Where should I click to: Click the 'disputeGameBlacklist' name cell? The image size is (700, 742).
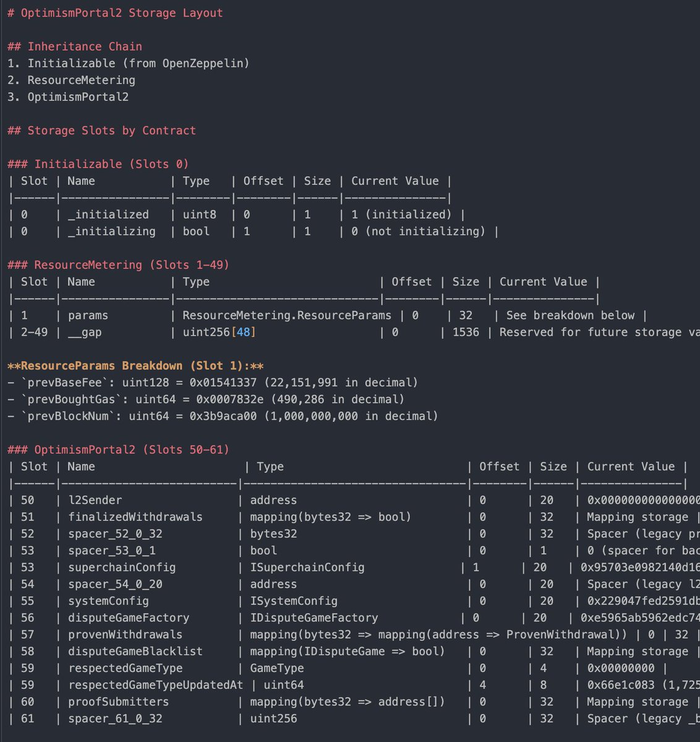pyautogui.click(x=135, y=651)
